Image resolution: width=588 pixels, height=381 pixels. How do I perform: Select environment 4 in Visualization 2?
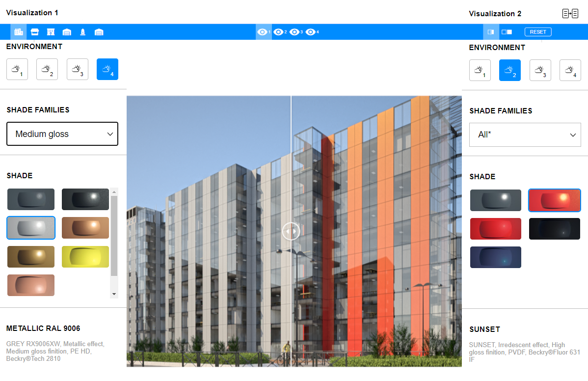pos(570,70)
